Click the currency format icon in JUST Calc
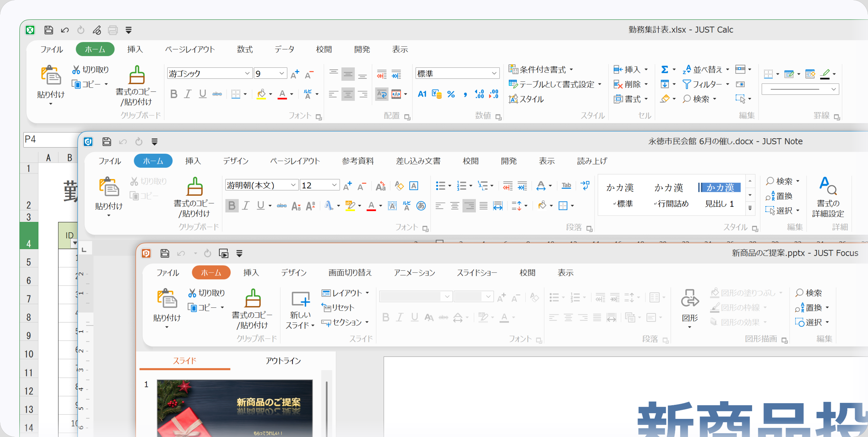This screenshot has width=868, height=437. 437,94
